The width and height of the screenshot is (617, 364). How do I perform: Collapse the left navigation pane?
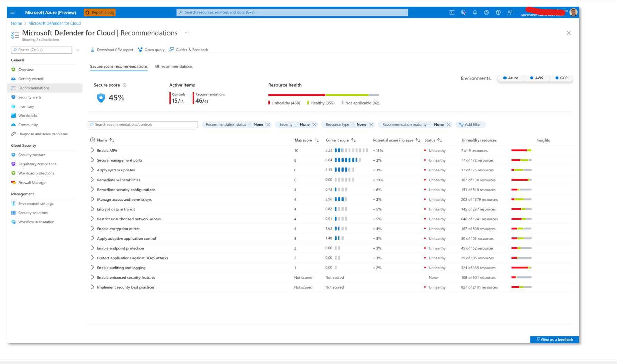tap(78, 50)
